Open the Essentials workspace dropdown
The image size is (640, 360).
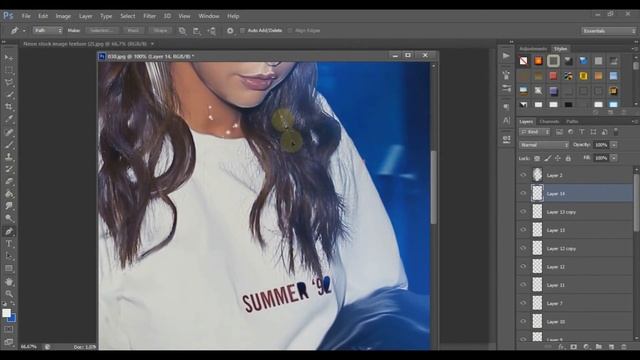[608, 31]
